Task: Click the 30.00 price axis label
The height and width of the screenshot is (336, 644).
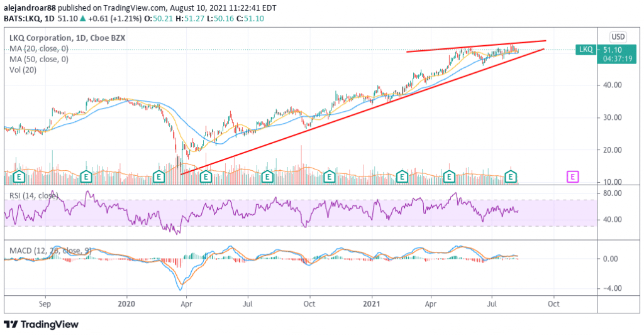Action: (612, 117)
